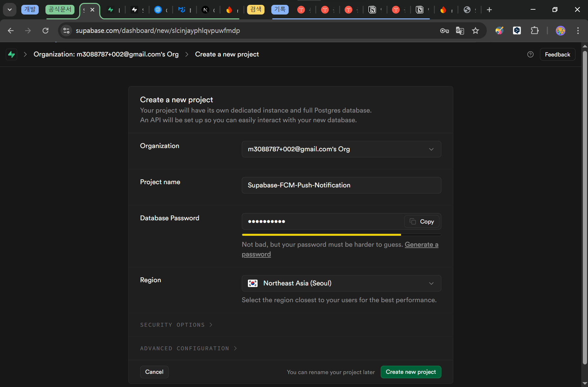Expand the Advanced Configuration section

[189, 348]
